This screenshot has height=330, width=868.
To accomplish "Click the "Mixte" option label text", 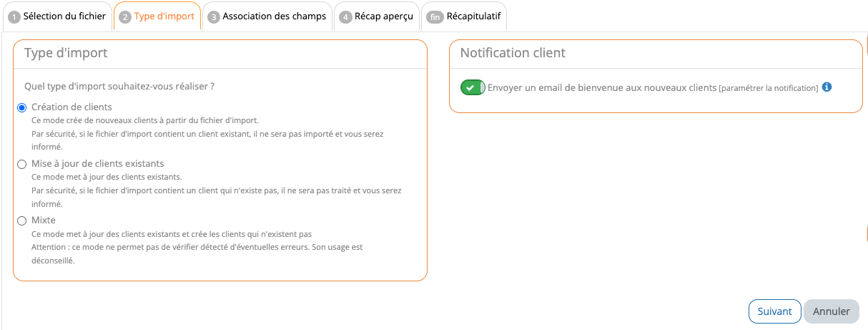I will click(x=44, y=220).
